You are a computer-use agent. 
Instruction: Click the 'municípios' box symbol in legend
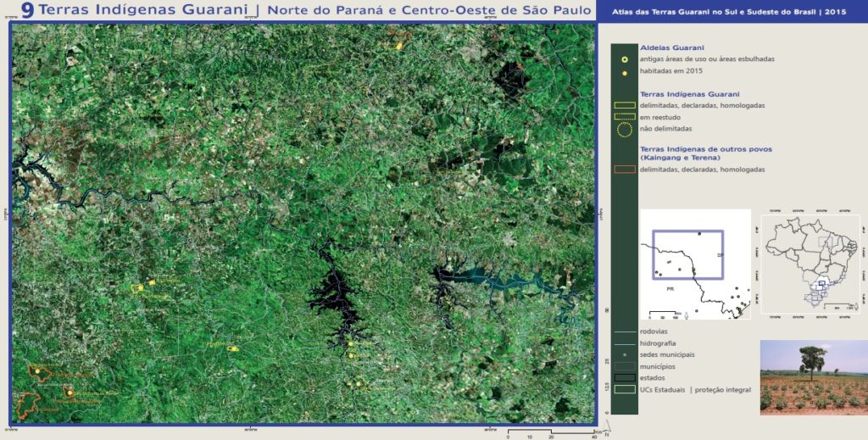pos(625,366)
